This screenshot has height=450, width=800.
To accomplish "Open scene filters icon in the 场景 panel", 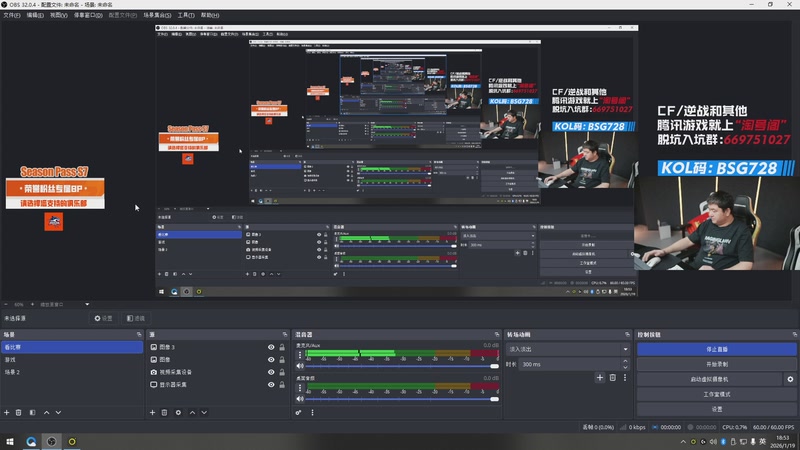I will (32, 412).
